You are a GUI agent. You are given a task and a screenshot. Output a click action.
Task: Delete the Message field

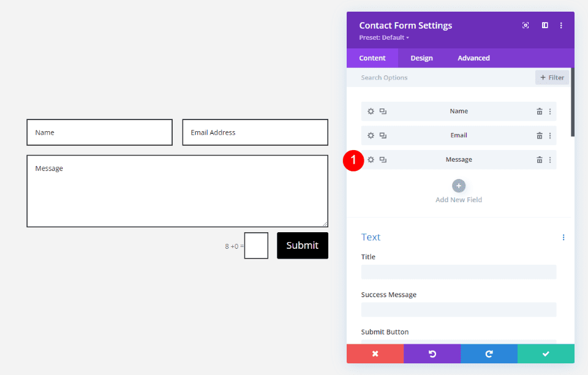pyautogui.click(x=540, y=159)
